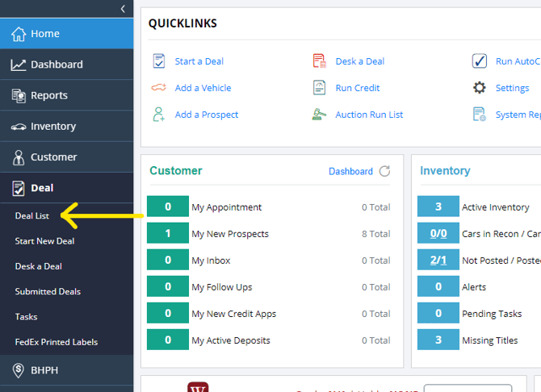Refresh the Customer panel with the reload icon
The width and height of the screenshot is (541, 392).
pyautogui.click(x=384, y=171)
